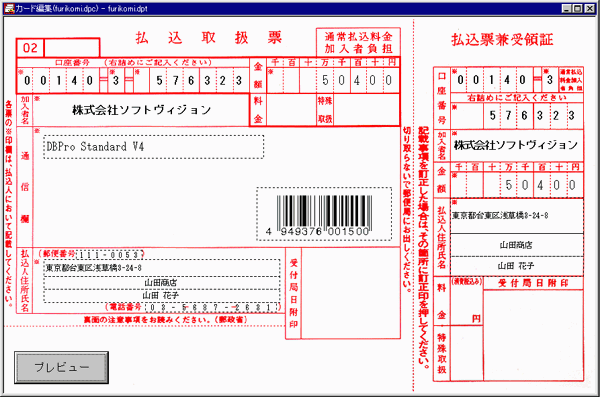
Task: Click the phone number field 03-5687-2681
Action: [x=212, y=307]
